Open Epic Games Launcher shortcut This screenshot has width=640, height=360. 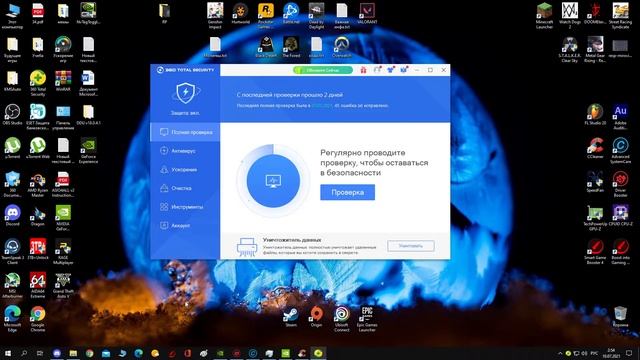pos(367,319)
